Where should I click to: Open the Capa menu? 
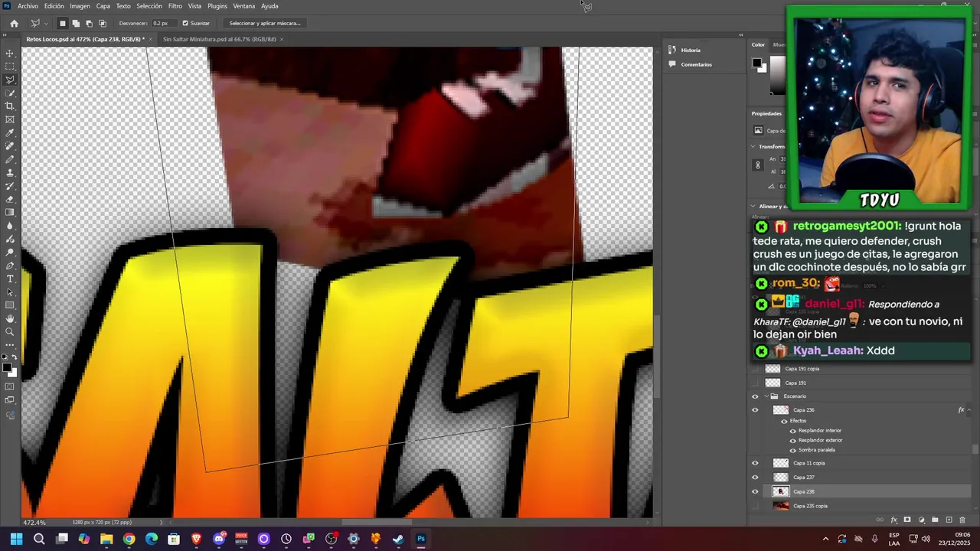tap(103, 6)
